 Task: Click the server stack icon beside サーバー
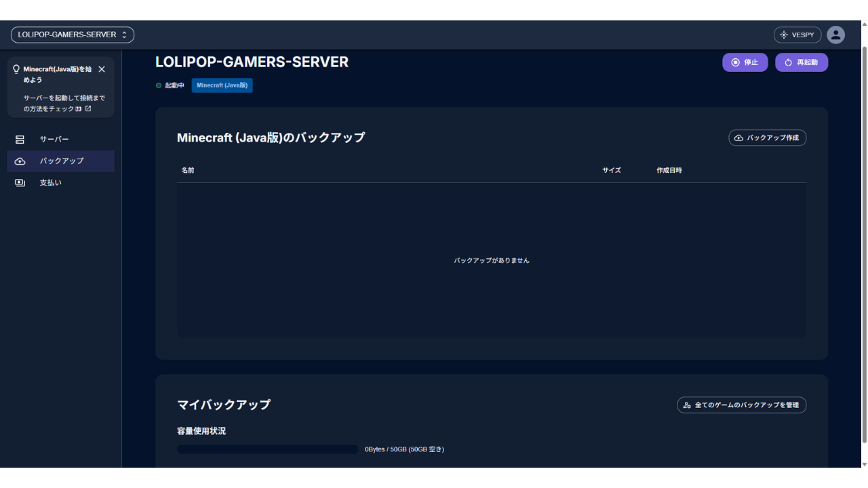pos(20,139)
